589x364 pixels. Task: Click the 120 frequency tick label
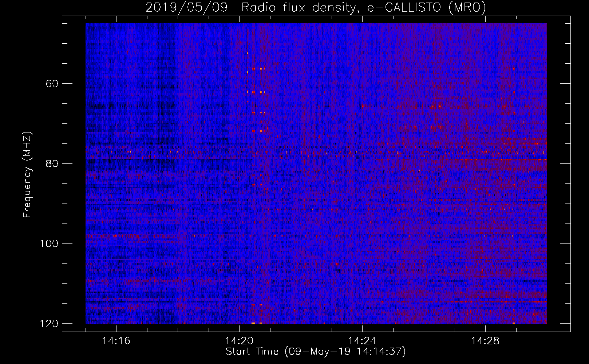[49, 324]
